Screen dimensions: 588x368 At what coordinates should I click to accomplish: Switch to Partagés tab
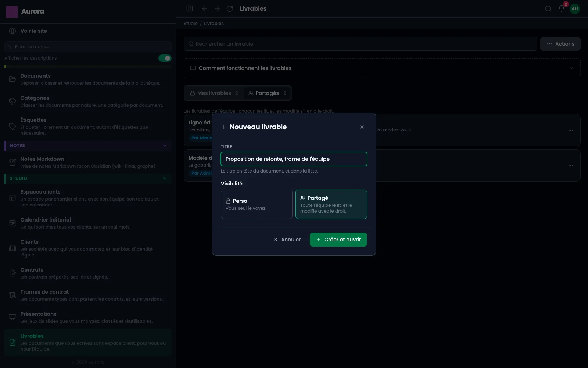pos(267,93)
